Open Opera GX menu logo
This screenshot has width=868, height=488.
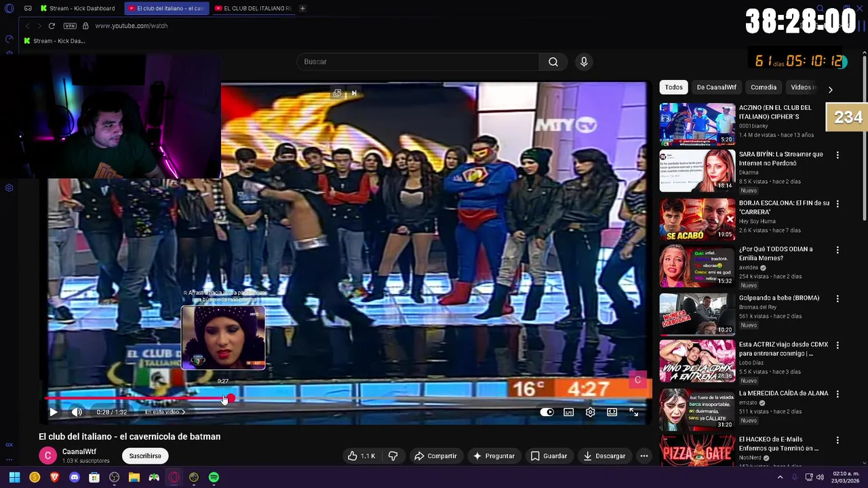coord(9,9)
